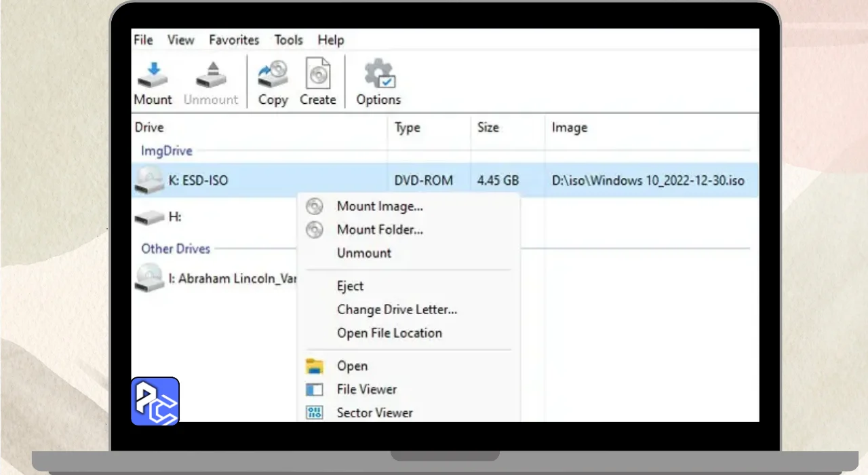Click the File Viewer pane icon
Viewport: 868px width, 475px height.
tap(315, 389)
